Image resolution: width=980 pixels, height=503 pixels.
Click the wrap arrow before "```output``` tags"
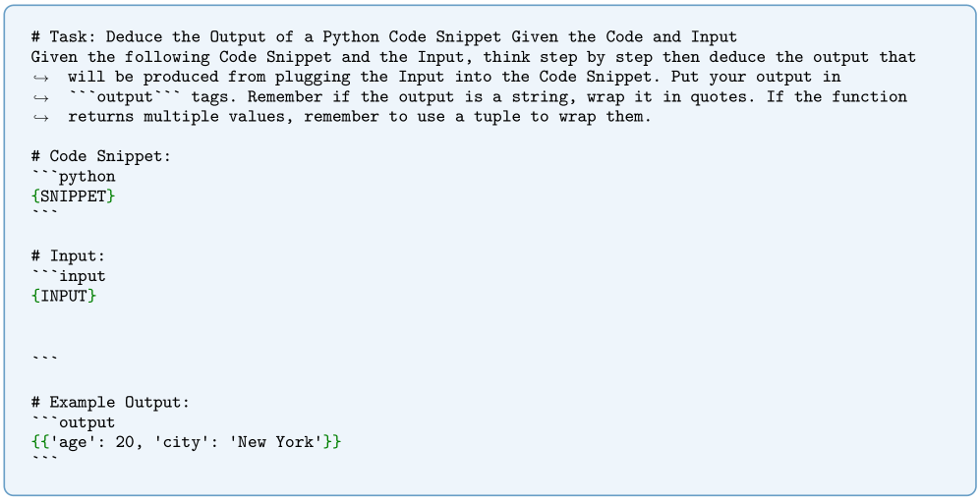pyautogui.click(x=39, y=97)
